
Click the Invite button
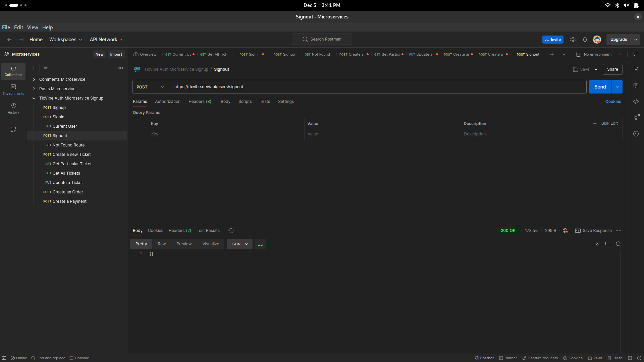click(x=553, y=40)
